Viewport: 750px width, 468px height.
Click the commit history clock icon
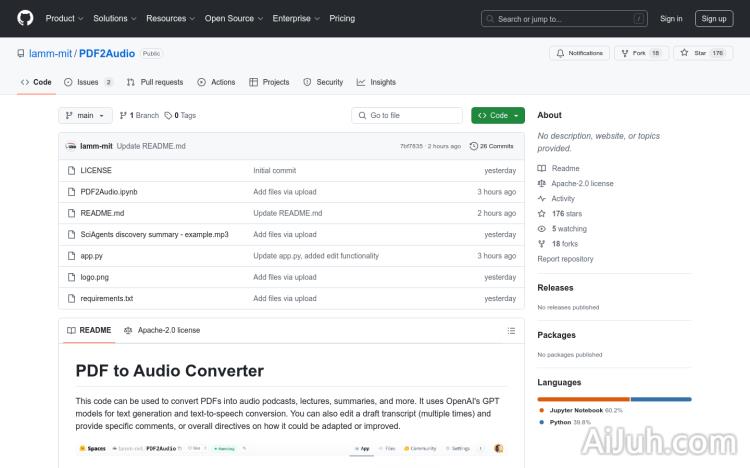(x=474, y=146)
